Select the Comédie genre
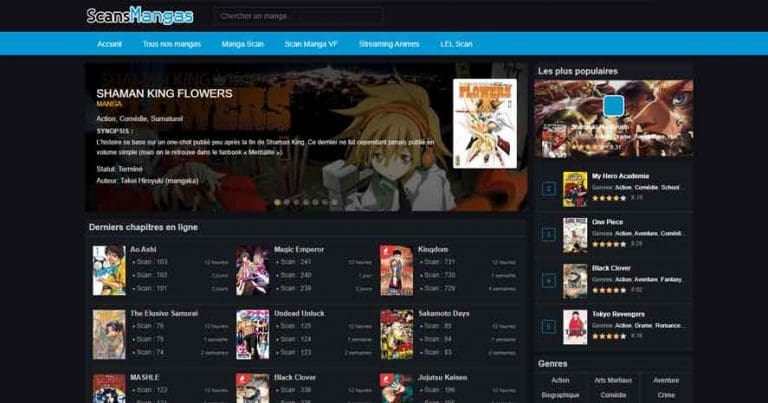Viewport: 768px width, 403px height. (613, 395)
